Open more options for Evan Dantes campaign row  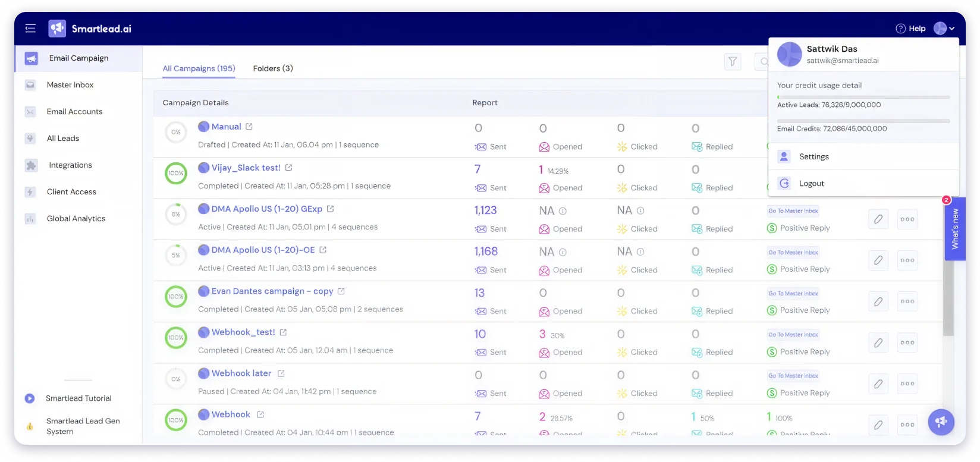tap(907, 301)
